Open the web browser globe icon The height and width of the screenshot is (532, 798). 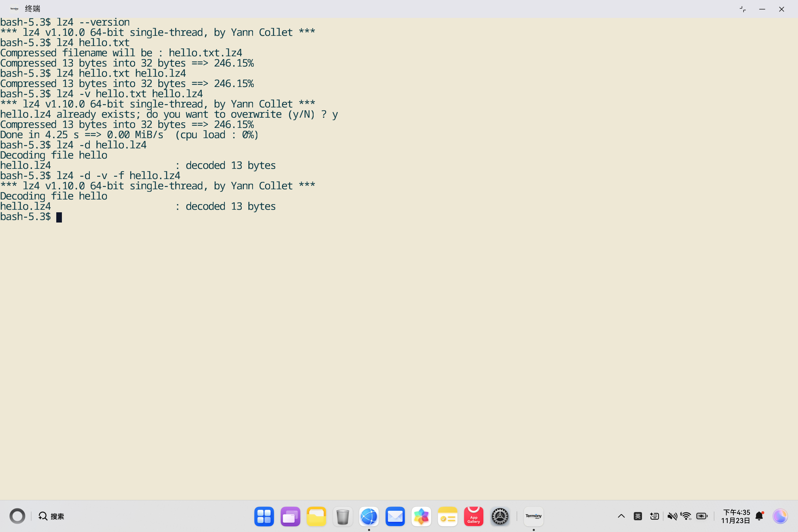coord(369,516)
